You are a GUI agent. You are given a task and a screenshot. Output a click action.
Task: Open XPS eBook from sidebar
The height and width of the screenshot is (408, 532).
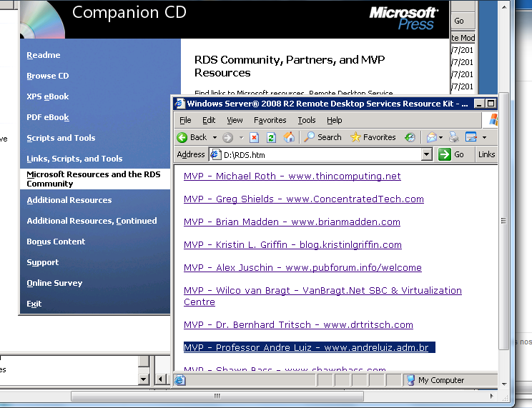(47, 96)
